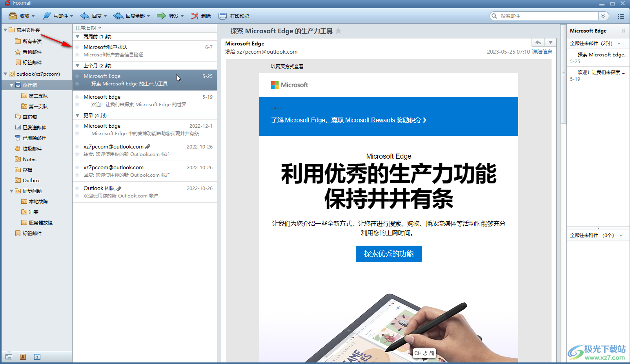This screenshot has height=364, width=630.
Task: Compose a new email with 写邮件
Action: (56, 16)
